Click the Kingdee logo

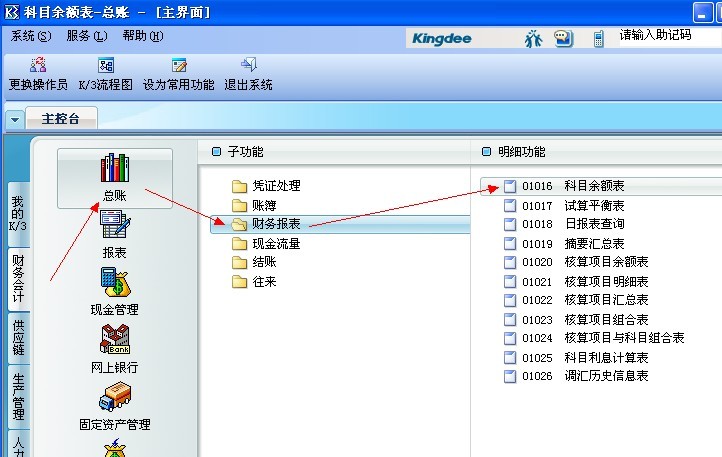(441, 39)
